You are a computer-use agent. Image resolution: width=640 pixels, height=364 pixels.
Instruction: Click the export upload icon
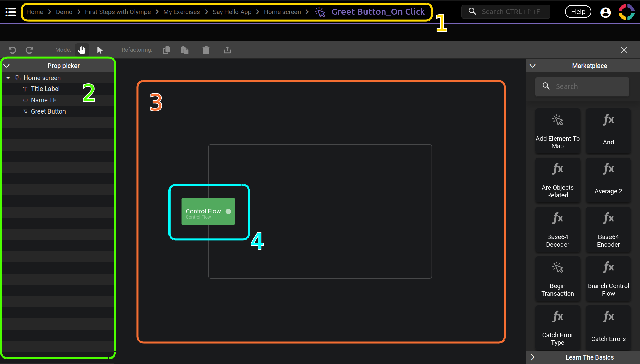tap(227, 50)
